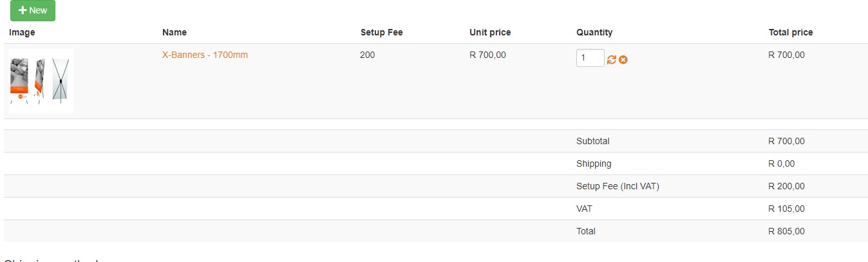
Task: Click the Shipping row label
Action: 594,164
